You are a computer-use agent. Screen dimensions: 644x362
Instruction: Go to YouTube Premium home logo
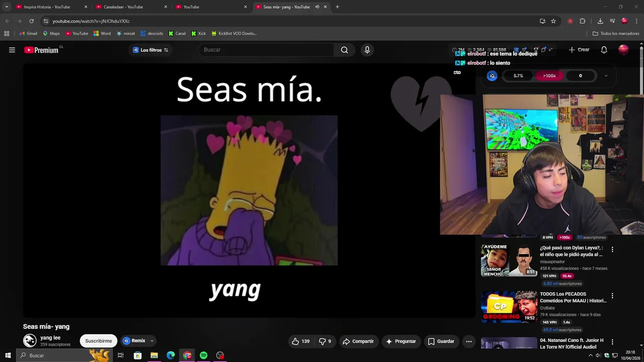pos(42,50)
